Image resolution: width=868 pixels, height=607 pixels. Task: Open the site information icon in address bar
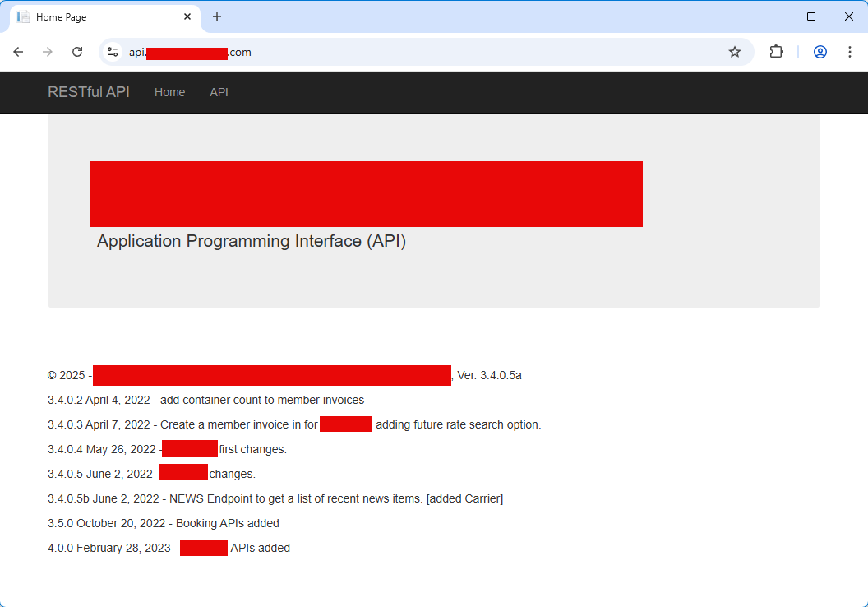(x=113, y=52)
